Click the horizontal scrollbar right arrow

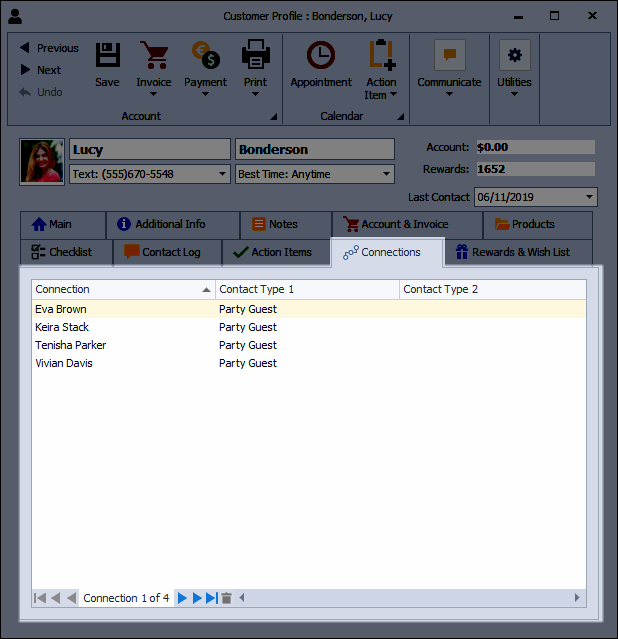coord(577,598)
